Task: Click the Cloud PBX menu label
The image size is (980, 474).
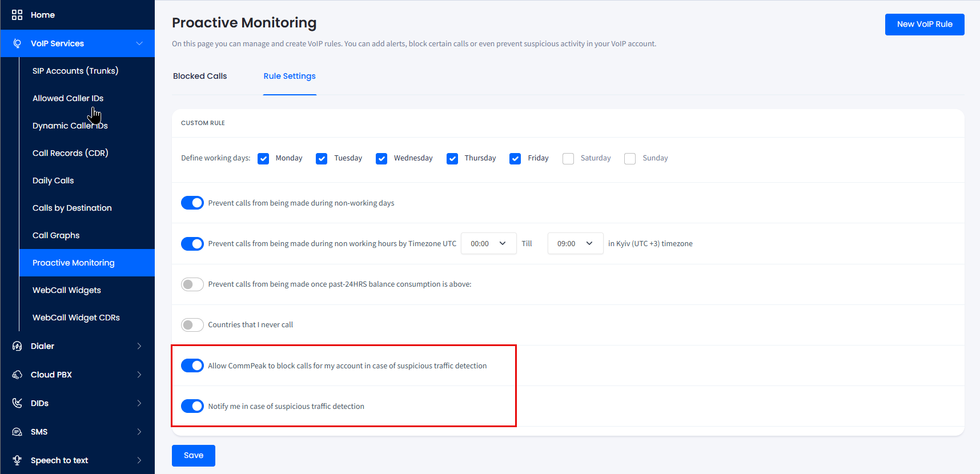Action: click(x=51, y=375)
